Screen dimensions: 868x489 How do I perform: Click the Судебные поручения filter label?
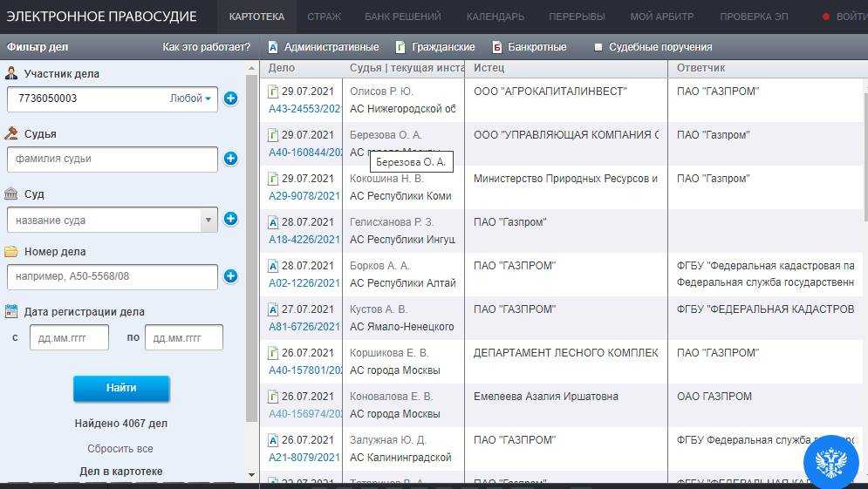point(660,47)
